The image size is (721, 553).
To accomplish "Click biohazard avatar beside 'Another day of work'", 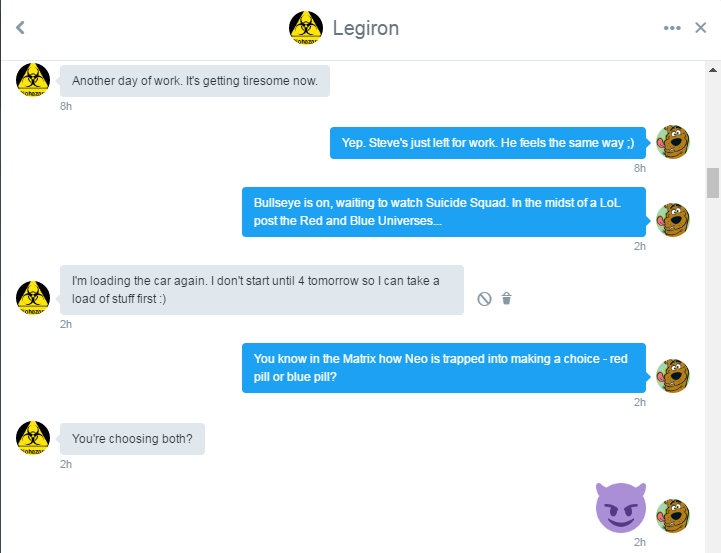I will click(33, 80).
